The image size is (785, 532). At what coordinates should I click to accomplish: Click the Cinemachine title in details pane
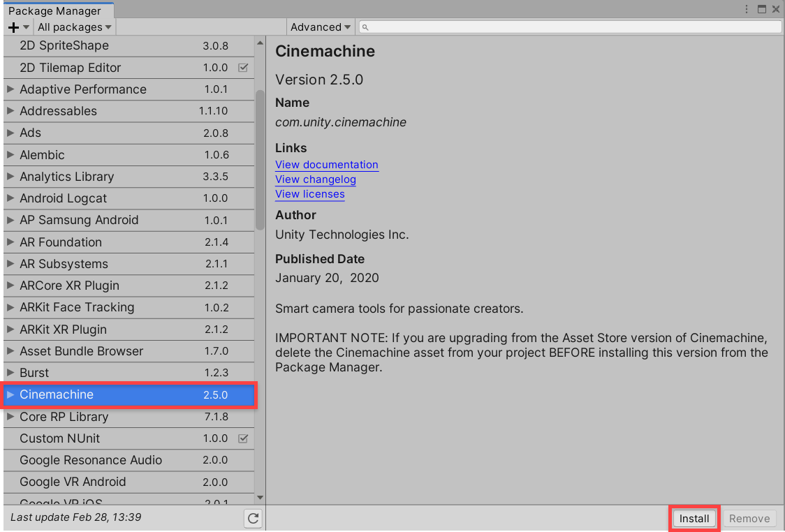click(x=325, y=51)
